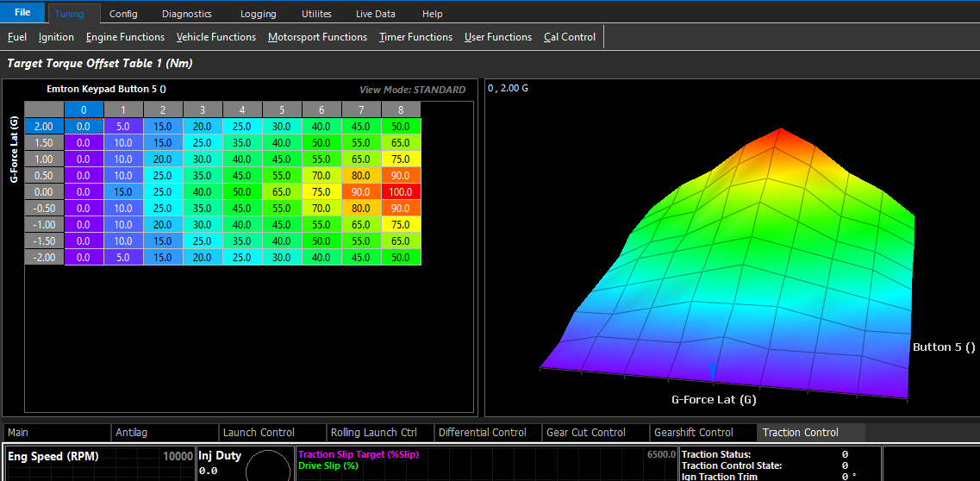The image size is (980, 481).
Task: Switch to the Config tab
Action: (x=123, y=14)
